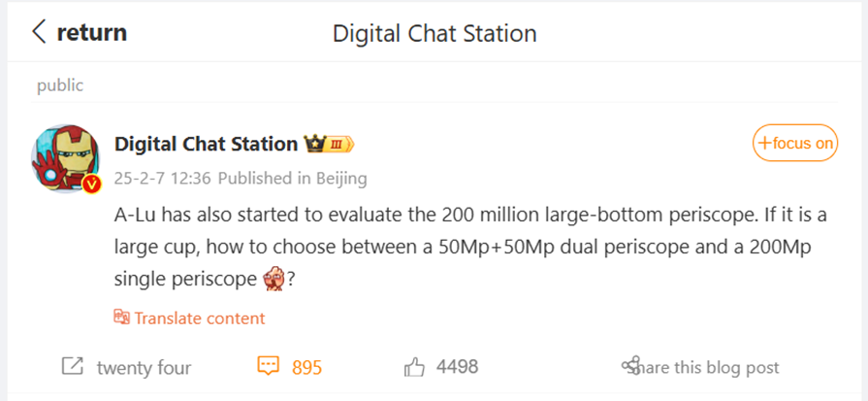Select the "Translate content" link
Screen dimensions: 868x401
point(200,317)
